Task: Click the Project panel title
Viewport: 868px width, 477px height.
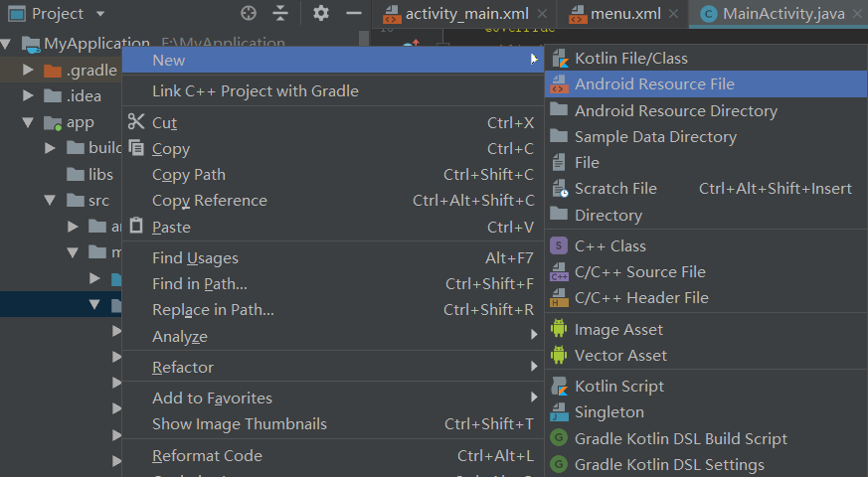Action: pyautogui.click(x=58, y=13)
